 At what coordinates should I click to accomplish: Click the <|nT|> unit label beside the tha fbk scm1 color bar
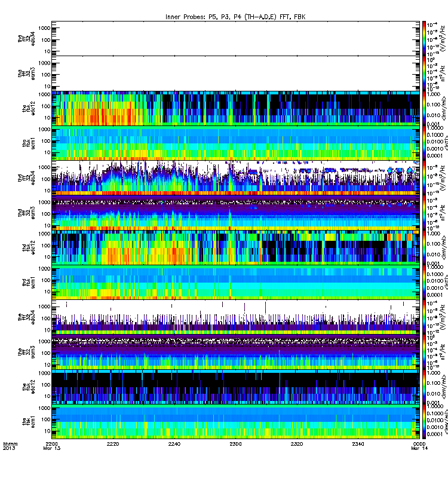point(445,144)
